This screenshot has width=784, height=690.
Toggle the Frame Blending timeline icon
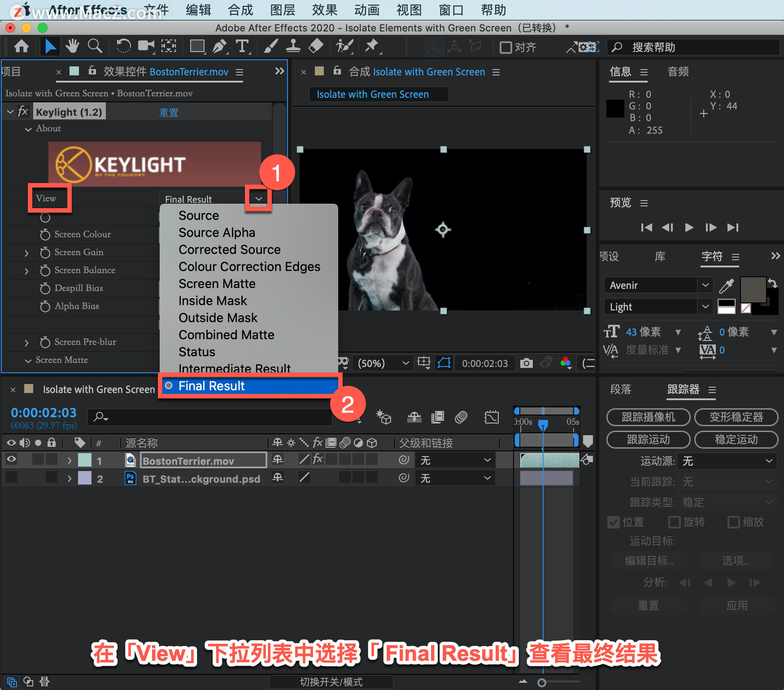tap(437, 417)
